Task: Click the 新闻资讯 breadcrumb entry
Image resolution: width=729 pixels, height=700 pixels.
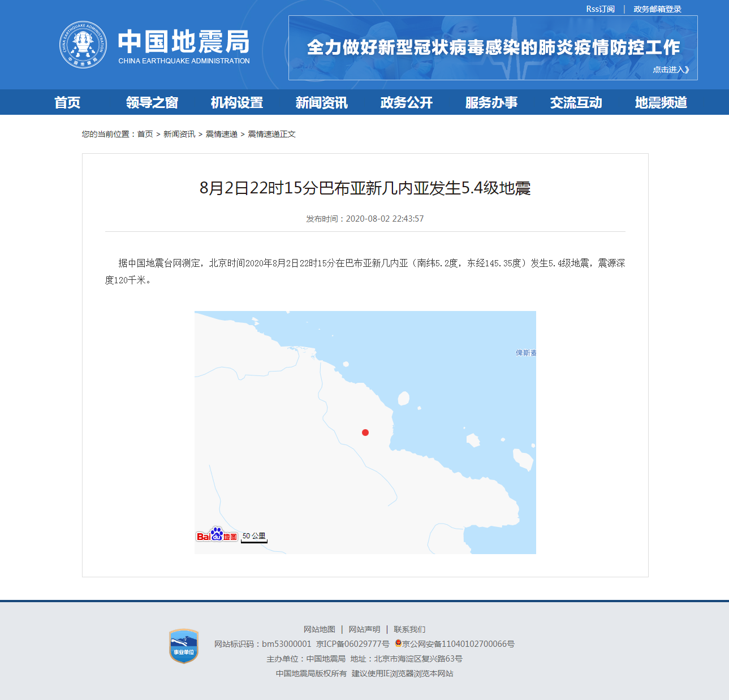Action: [178, 134]
